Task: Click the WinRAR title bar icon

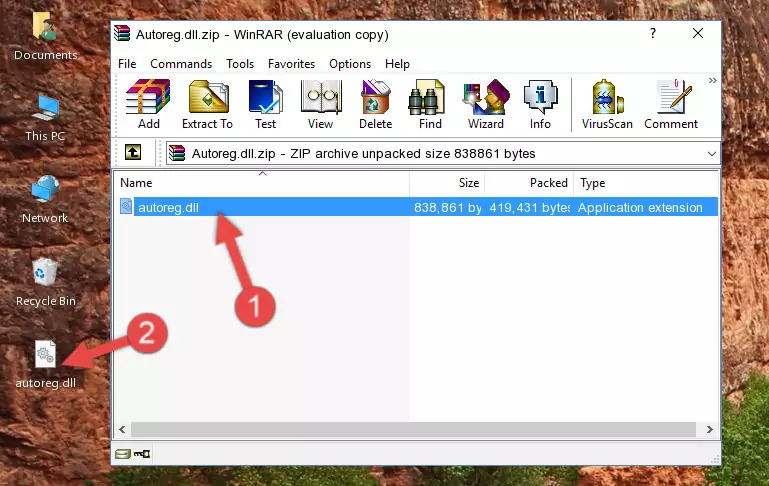Action: [122, 34]
